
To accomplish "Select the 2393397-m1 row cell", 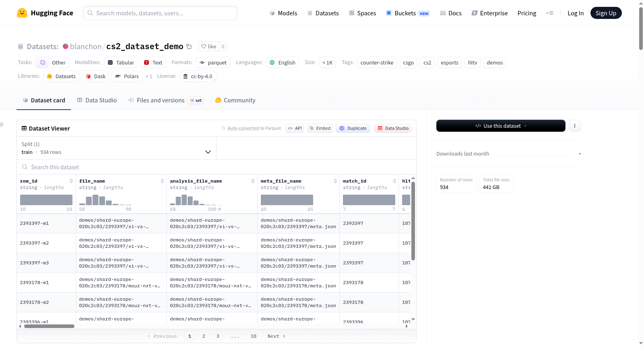I will [x=46, y=223].
